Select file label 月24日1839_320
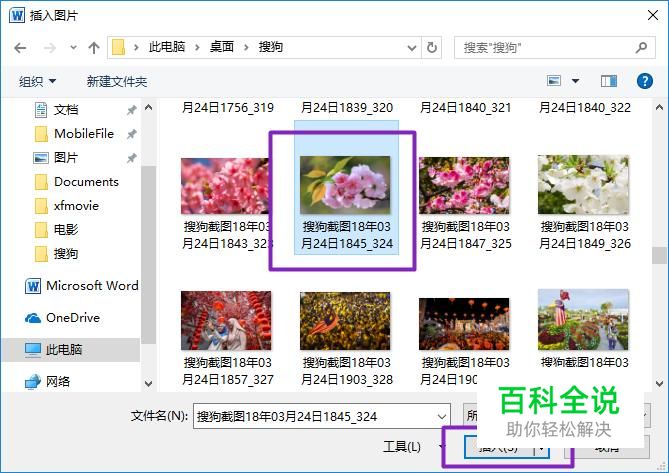The height and width of the screenshot is (473, 669). (346, 108)
